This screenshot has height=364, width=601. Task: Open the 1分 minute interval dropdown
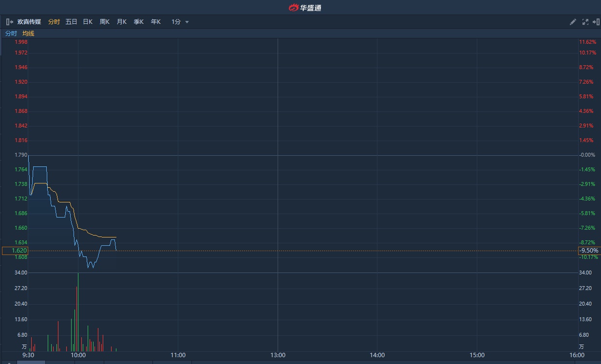click(176, 22)
